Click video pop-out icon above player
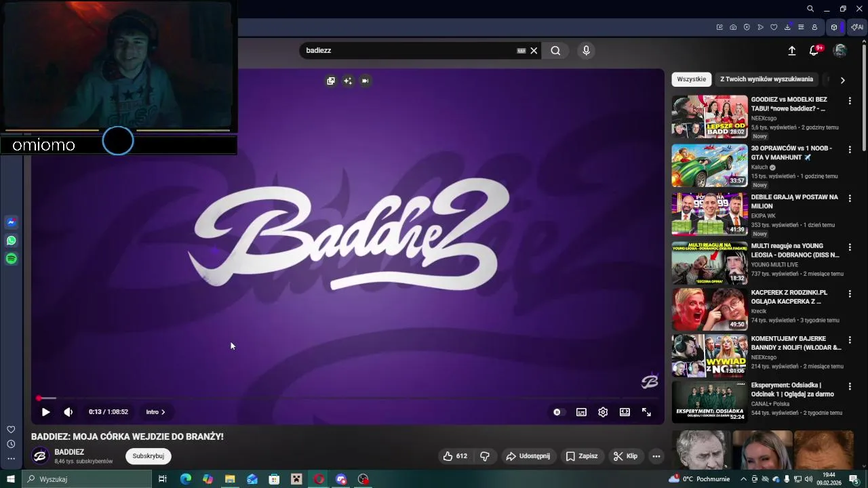 [x=331, y=81]
